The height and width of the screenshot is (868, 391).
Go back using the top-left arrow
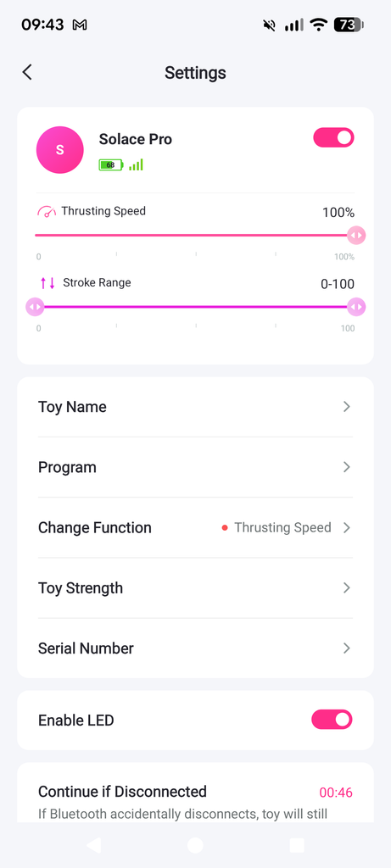[26, 72]
